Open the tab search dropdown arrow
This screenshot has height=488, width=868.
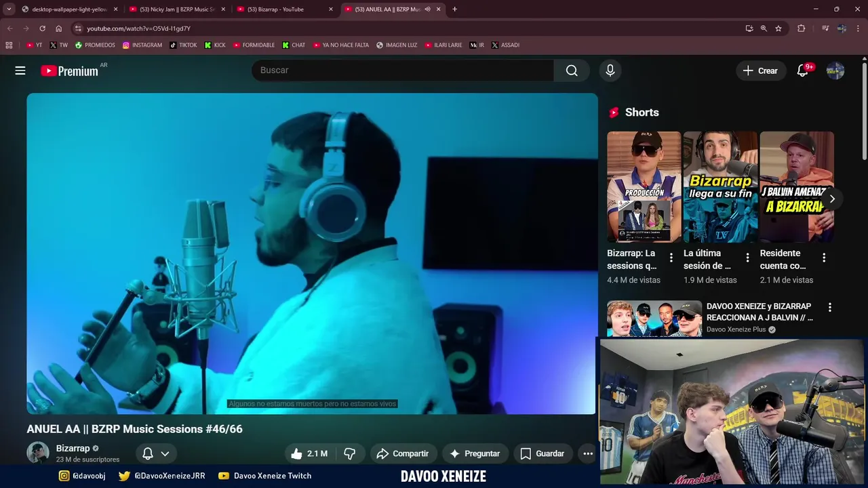(x=9, y=9)
